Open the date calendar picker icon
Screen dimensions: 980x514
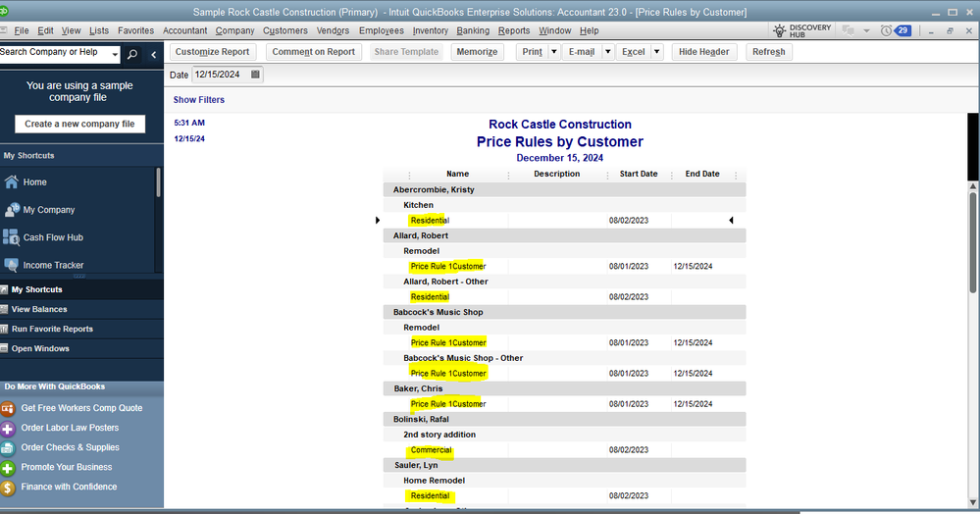[x=255, y=75]
